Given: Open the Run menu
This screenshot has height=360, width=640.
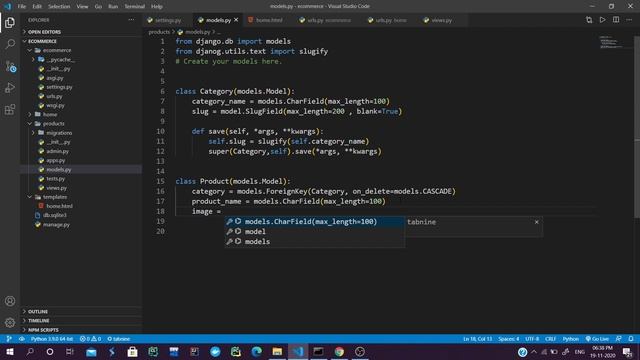Looking at the screenshot, I should pos(113,7).
